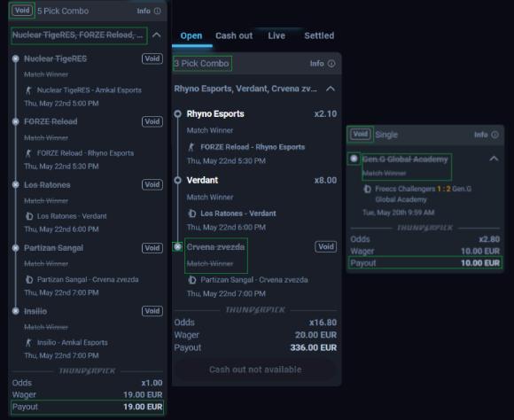The width and height of the screenshot is (514, 420).
Task: Click the Void badge next to Crvena zvezda
Action: [x=326, y=246]
